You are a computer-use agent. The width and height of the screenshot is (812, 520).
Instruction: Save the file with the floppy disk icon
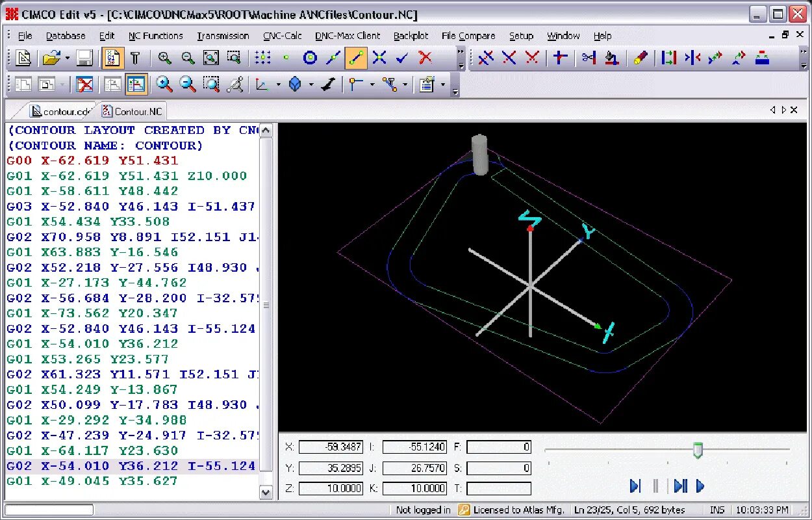84,58
